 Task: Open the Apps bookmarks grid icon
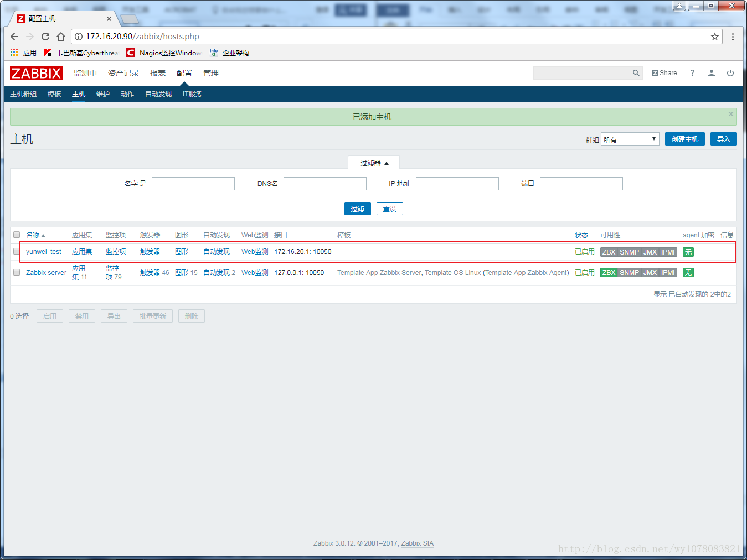point(14,53)
